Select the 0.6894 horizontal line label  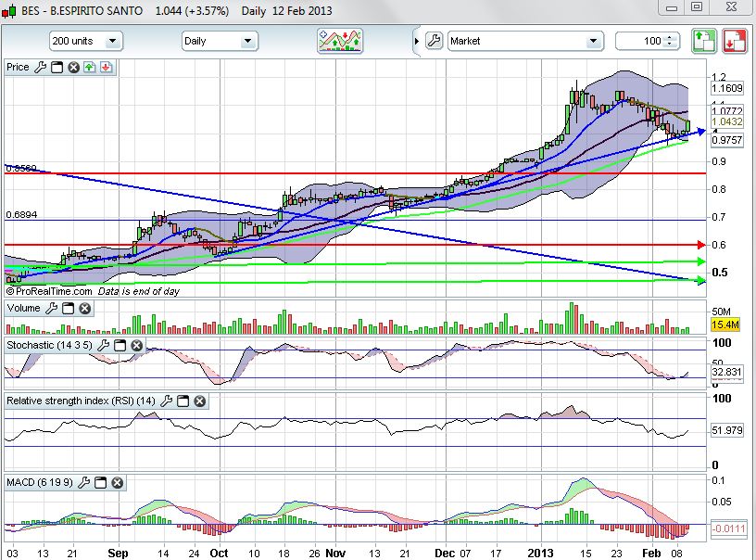click(21, 215)
